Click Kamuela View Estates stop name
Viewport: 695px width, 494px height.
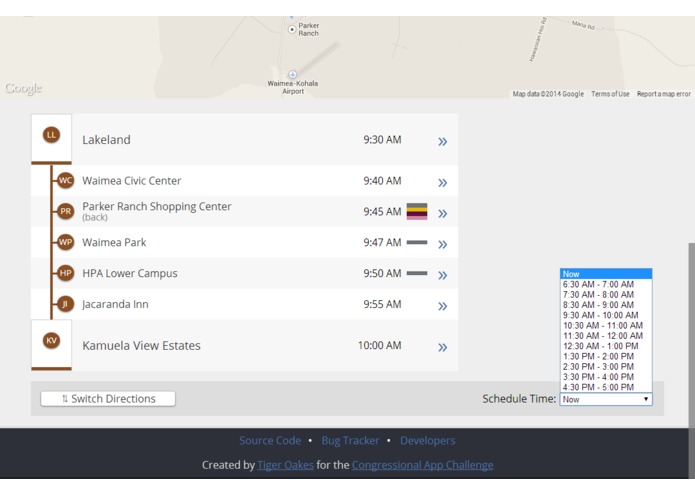pos(141,346)
